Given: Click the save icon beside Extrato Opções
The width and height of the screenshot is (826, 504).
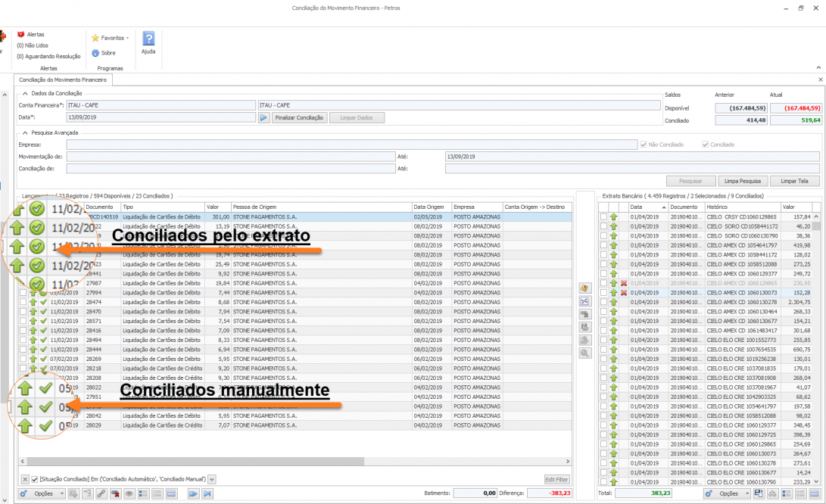Looking at the screenshot, I should click(x=759, y=493).
